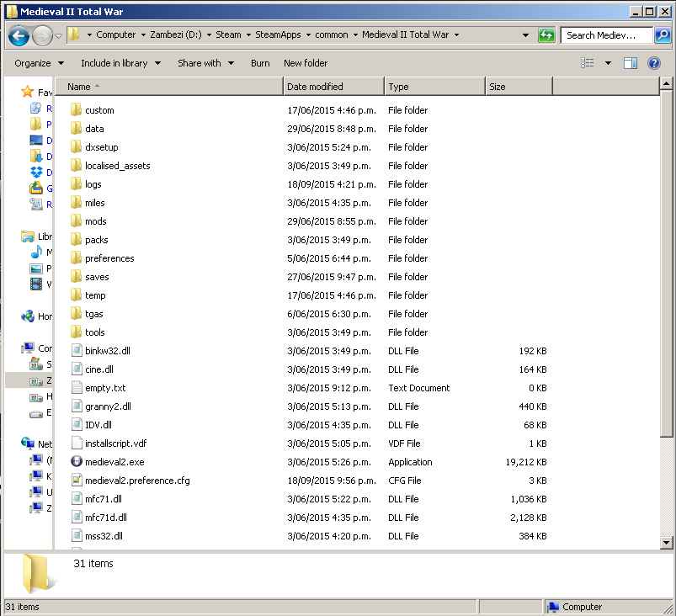Sort by the Size column header

click(x=519, y=87)
